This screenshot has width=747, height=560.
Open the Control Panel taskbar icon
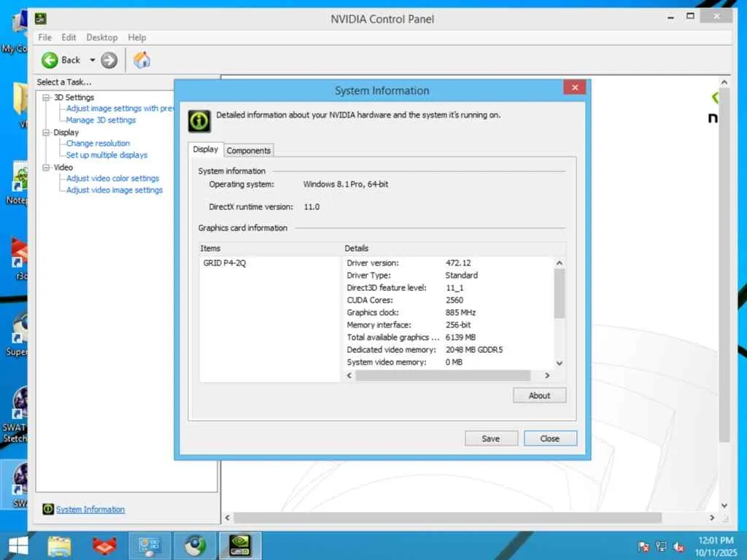(150, 545)
